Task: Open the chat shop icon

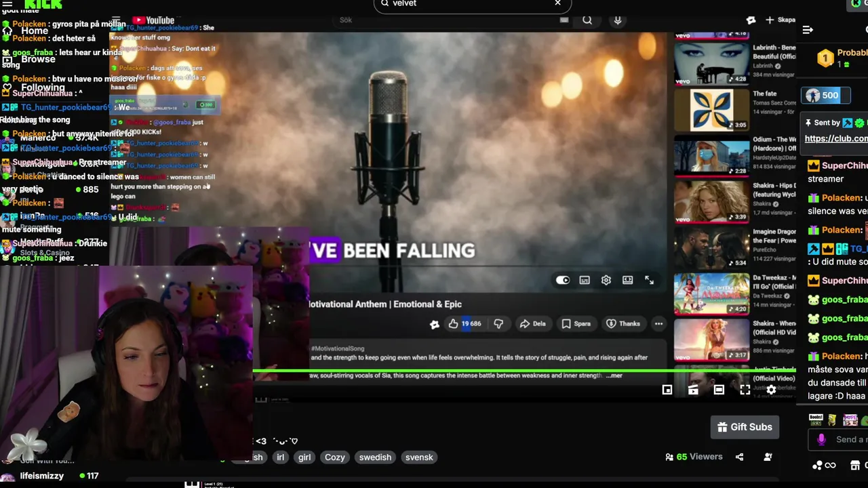Action: click(855, 466)
